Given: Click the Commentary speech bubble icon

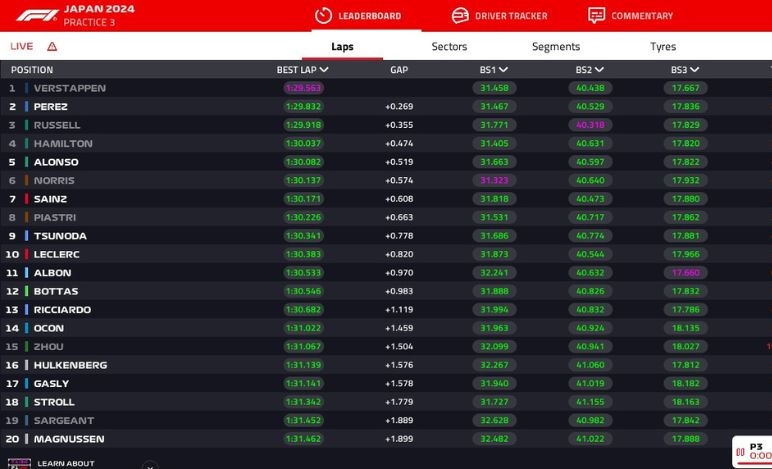Looking at the screenshot, I should (596, 15).
